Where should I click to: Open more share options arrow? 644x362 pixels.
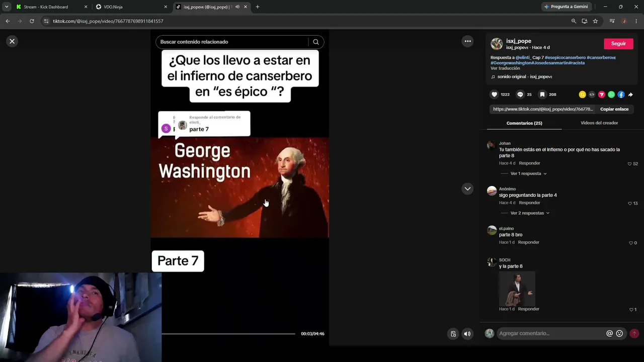coord(630,95)
